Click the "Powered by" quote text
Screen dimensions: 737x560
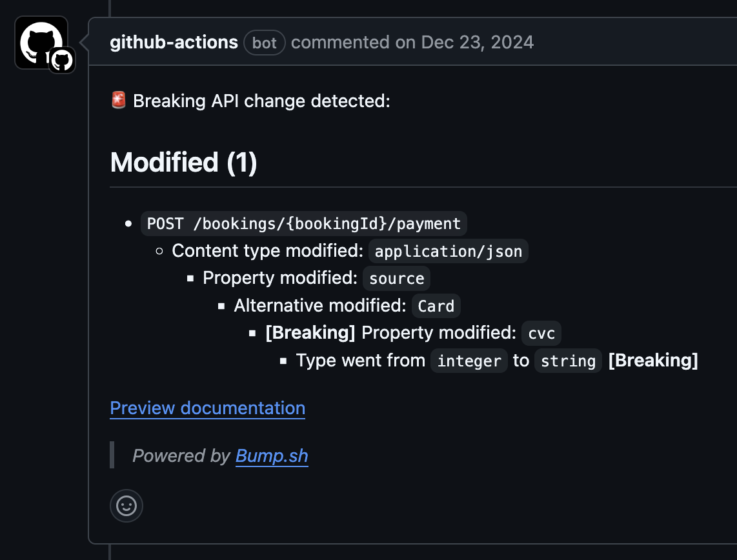pyautogui.click(x=181, y=456)
